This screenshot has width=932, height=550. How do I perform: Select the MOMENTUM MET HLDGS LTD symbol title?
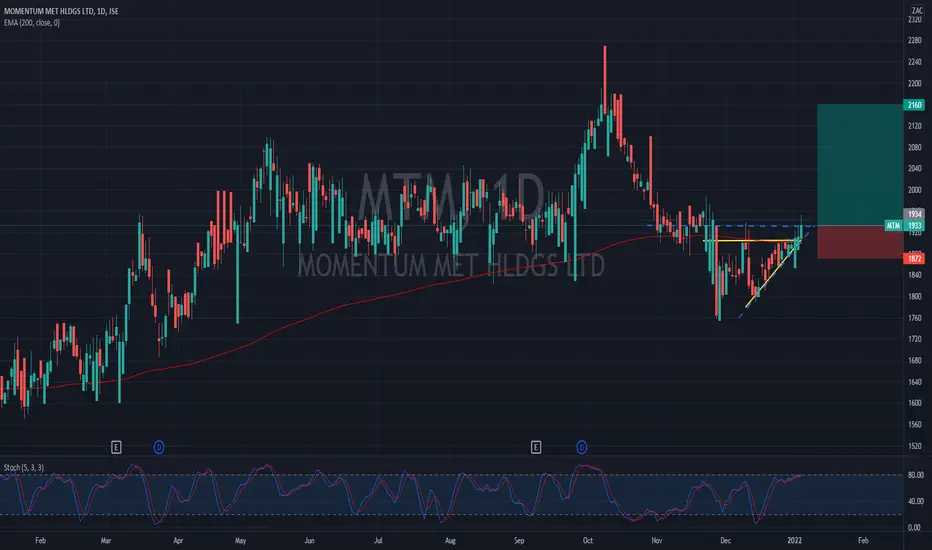click(x=61, y=11)
